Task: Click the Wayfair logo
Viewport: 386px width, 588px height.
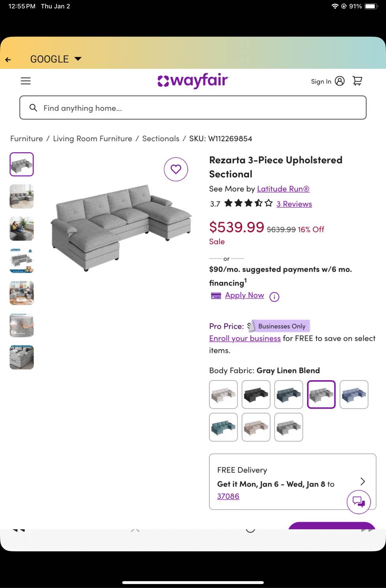Action: [193, 81]
